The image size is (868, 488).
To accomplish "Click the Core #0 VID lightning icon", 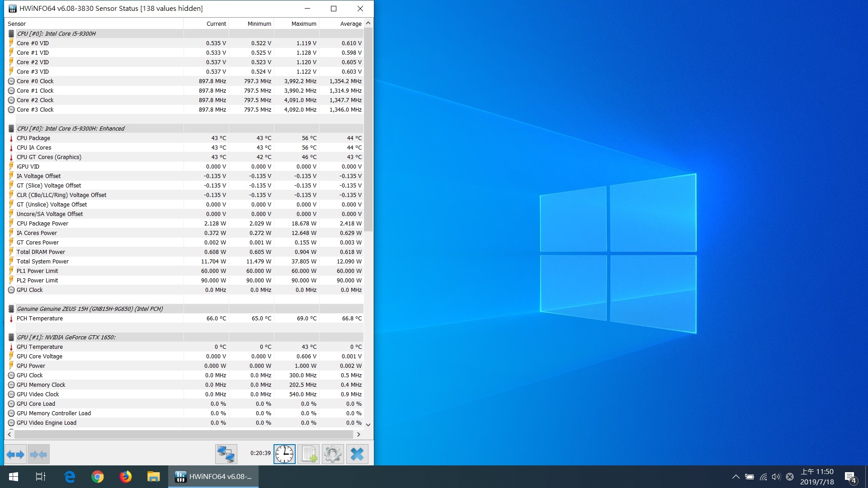I will [x=11, y=43].
